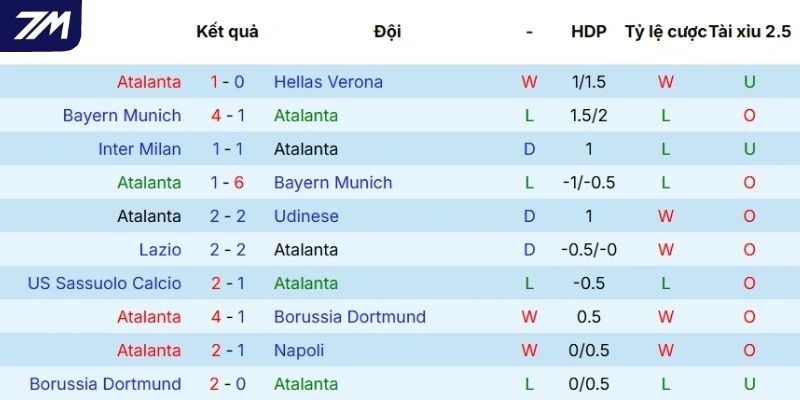Open the Bayern Munich home team link
The height and width of the screenshot is (400, 800).
pos(122,116)
